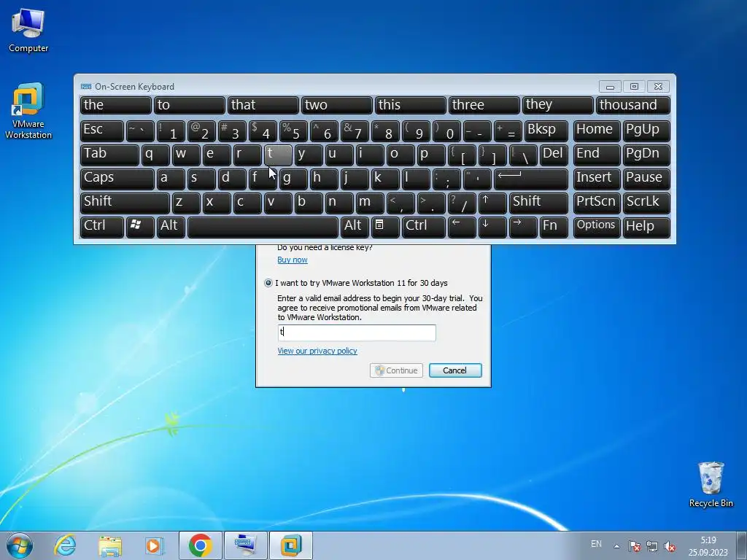Toggle the left Ctrl key

coord(102,227)
